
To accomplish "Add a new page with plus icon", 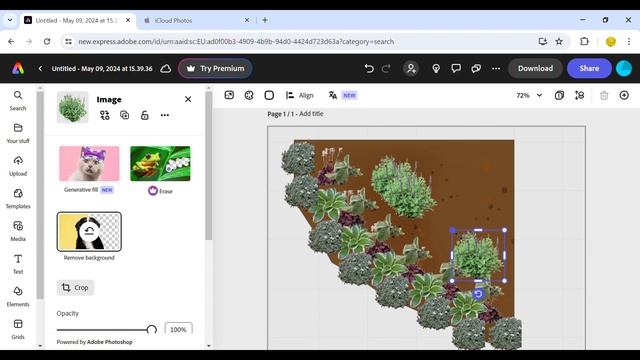I will (x=624, y=95).
